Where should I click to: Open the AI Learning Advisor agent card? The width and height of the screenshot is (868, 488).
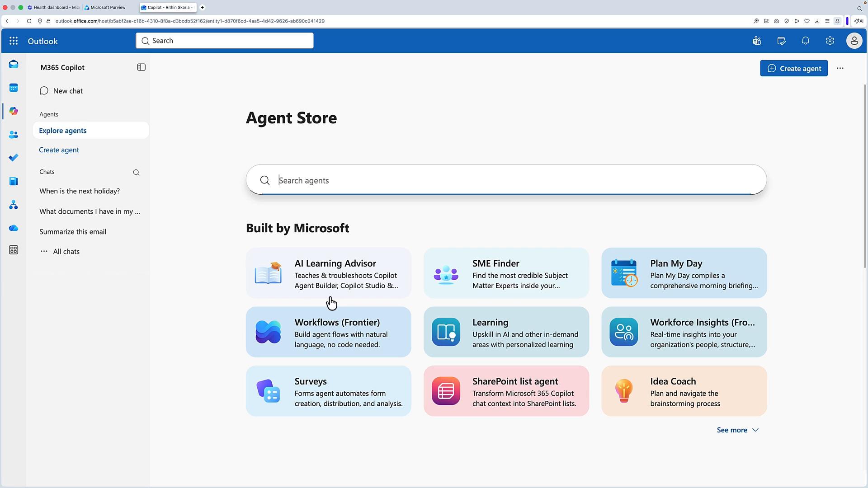pyautogui.click(x=329, y=273)
